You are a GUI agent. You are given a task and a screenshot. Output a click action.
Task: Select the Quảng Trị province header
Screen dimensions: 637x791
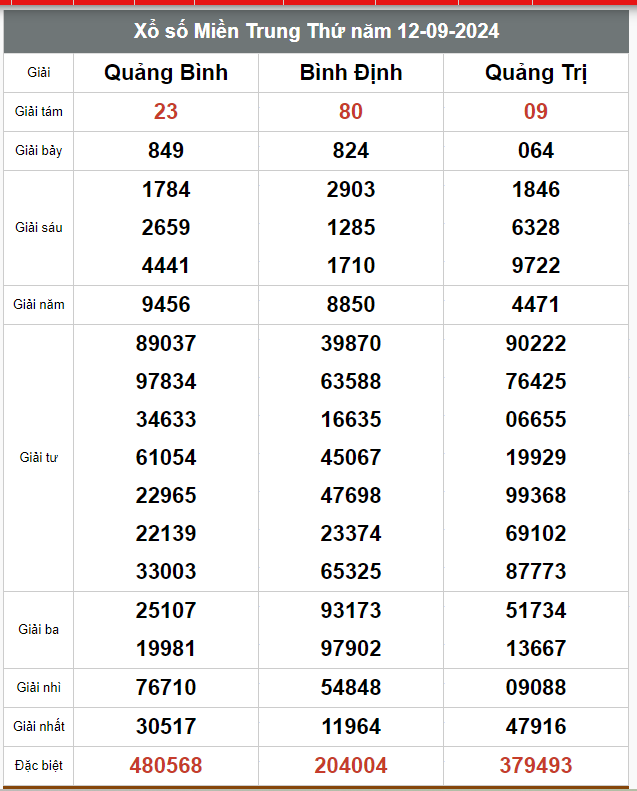[x=536, y=73]
